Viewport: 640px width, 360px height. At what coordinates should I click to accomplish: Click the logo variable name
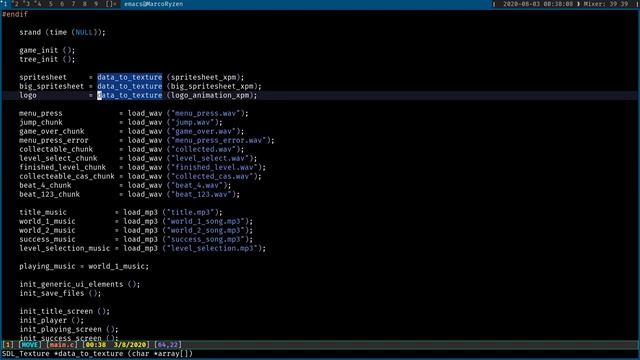[28, 95]
